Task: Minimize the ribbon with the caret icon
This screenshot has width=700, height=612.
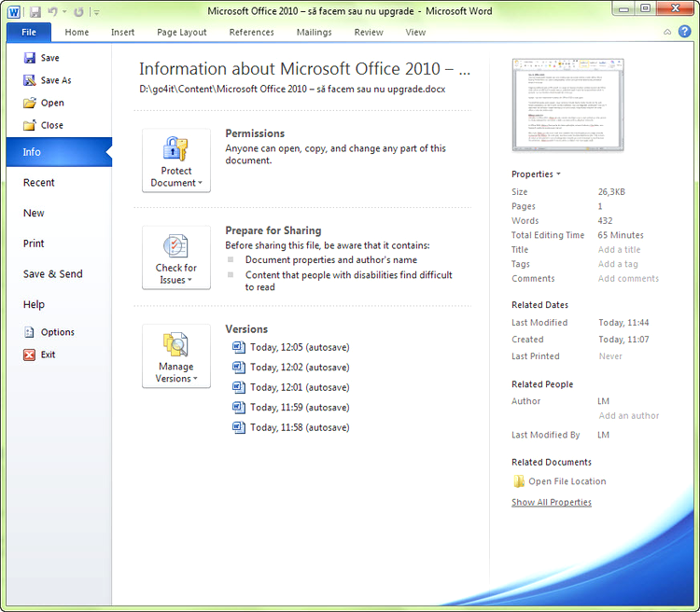Action: (x=667, y=32)
